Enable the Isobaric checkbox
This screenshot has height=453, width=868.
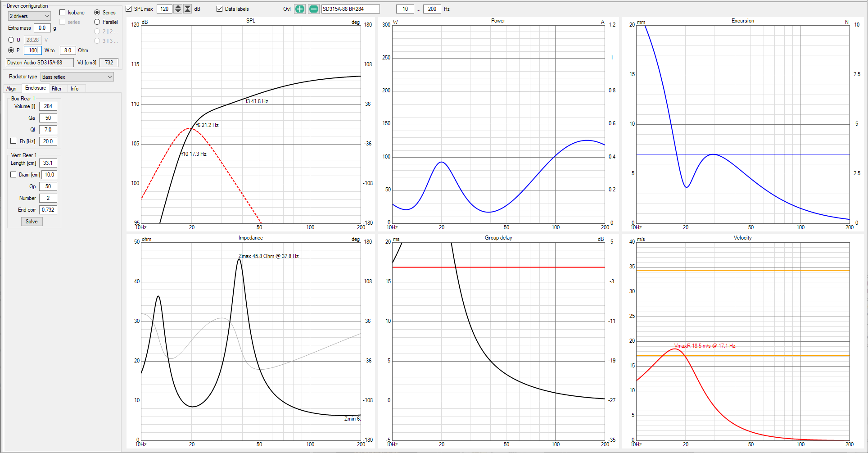63,13
